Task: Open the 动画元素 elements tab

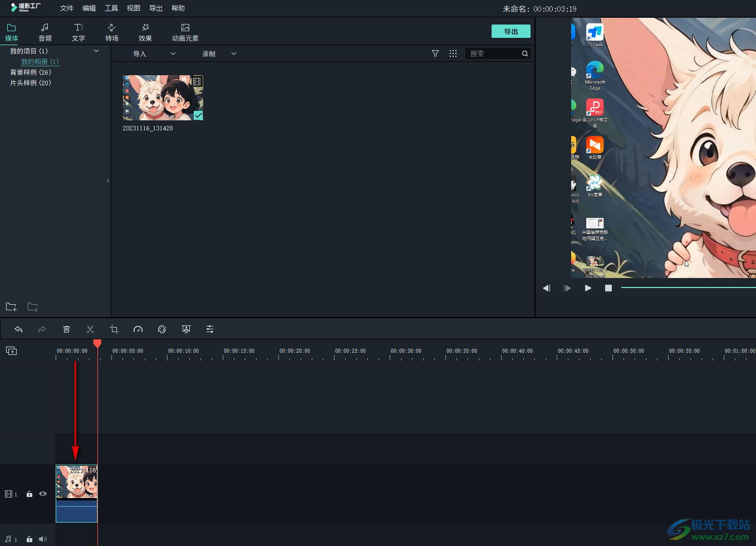Action: click(185, 32)
